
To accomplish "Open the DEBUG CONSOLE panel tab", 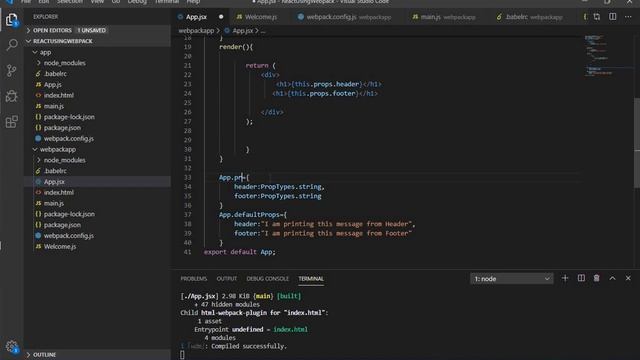I will 267,279.
